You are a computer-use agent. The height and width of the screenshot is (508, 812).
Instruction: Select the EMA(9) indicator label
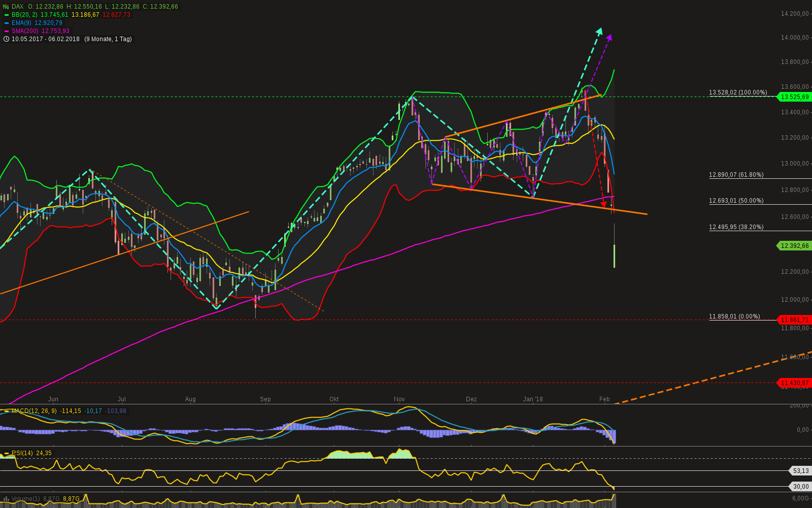22,23
